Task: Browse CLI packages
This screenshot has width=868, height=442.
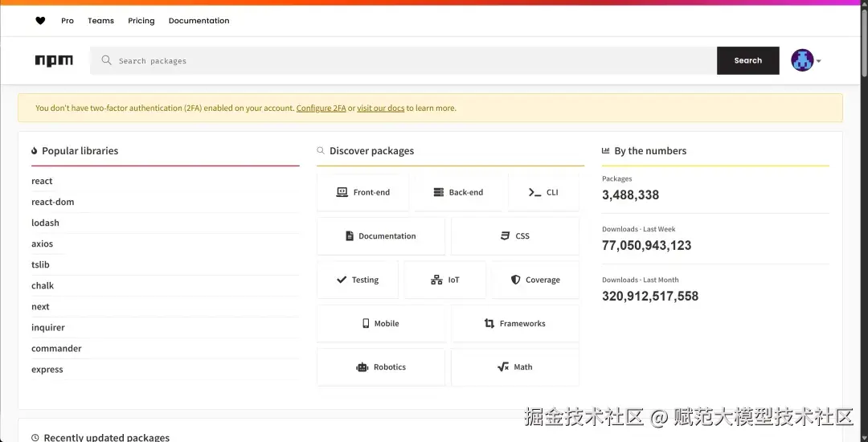Action: [543, 192]
